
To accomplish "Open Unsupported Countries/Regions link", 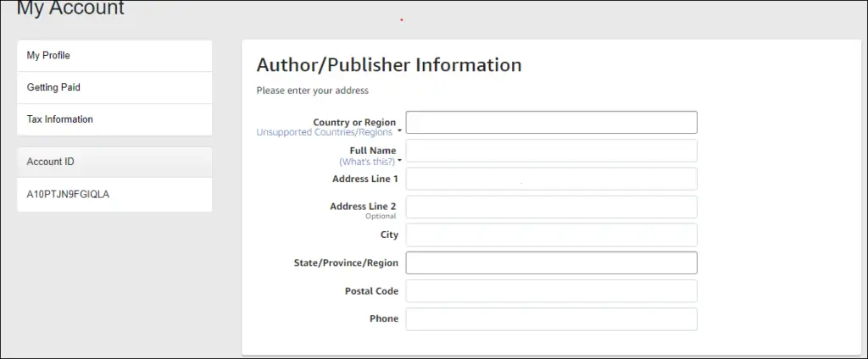I will 325,132.
